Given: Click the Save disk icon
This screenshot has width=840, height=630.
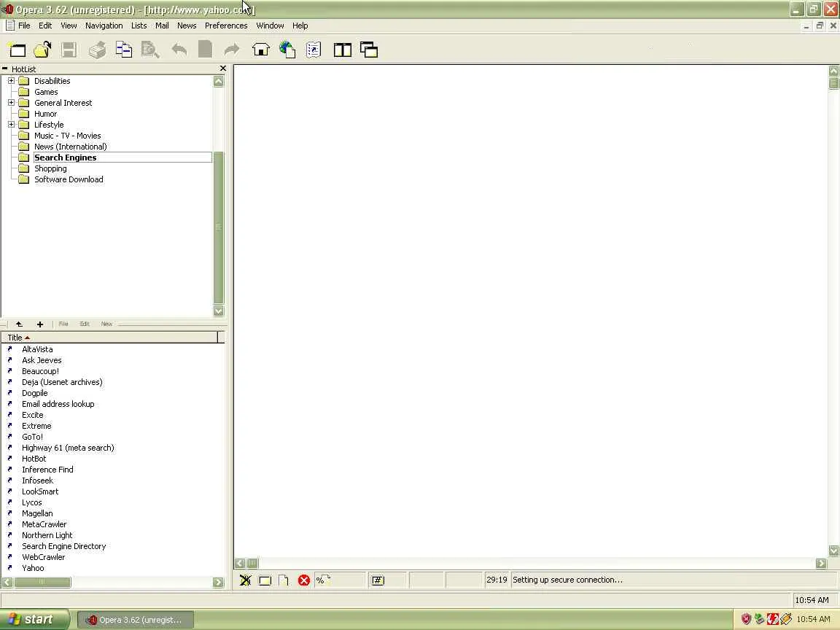Looking at the screenshot, I should click(x=69, y=50).
